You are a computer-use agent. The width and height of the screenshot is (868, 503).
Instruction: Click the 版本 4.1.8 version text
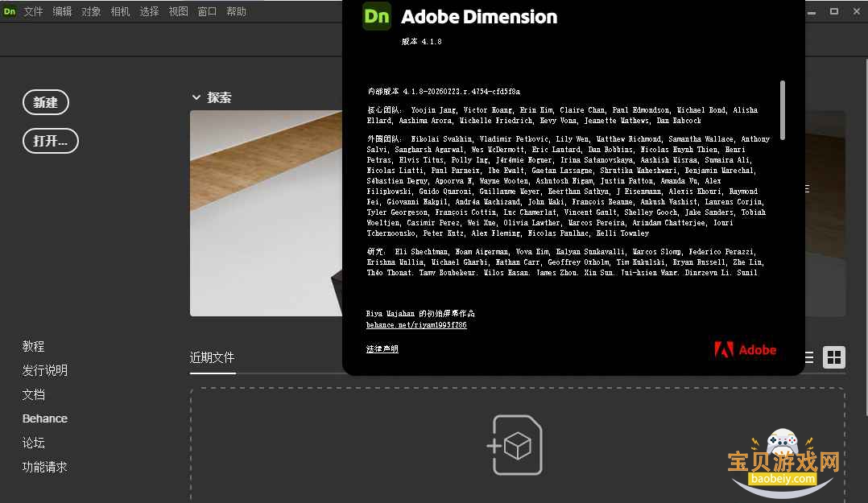pyautogui.click(x=421, y=42)
